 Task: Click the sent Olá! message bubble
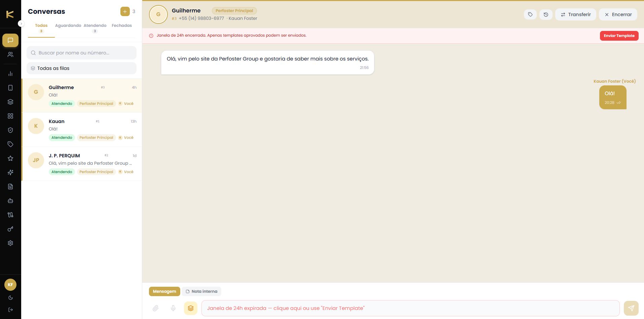coord(613,97)
